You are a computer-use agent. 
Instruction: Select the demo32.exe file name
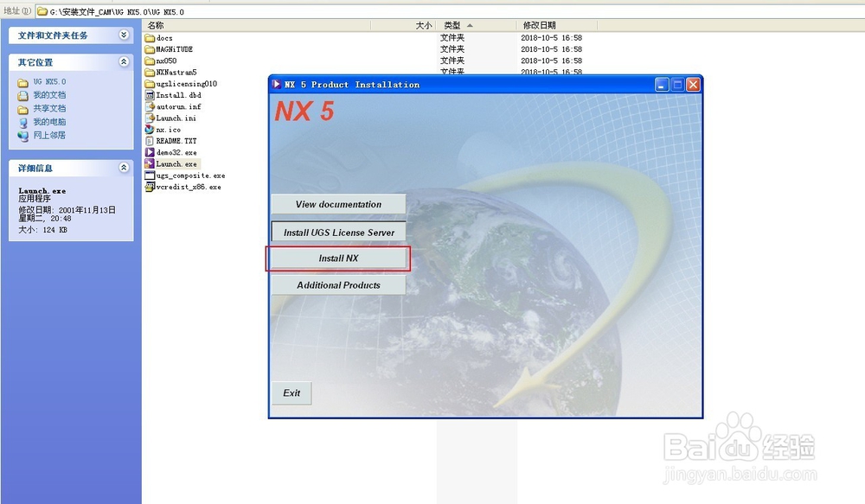(x=176, y=153)
